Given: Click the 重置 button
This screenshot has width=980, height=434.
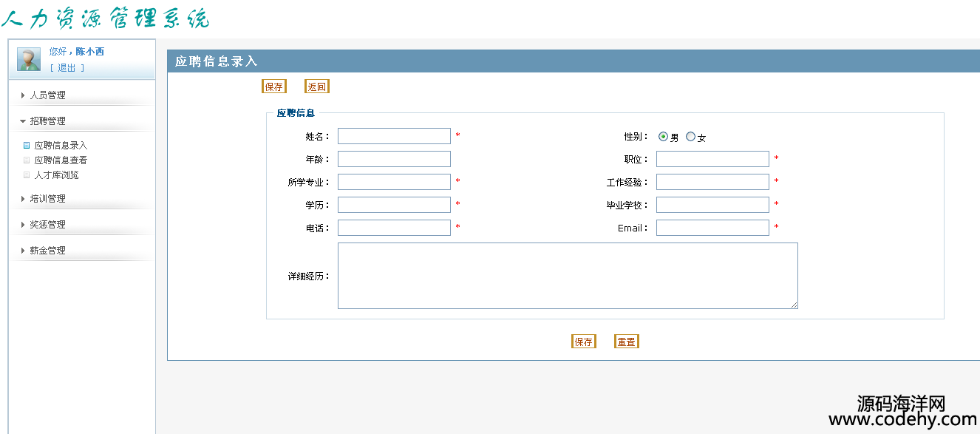Looking at the screenshot, I should 627,342.
